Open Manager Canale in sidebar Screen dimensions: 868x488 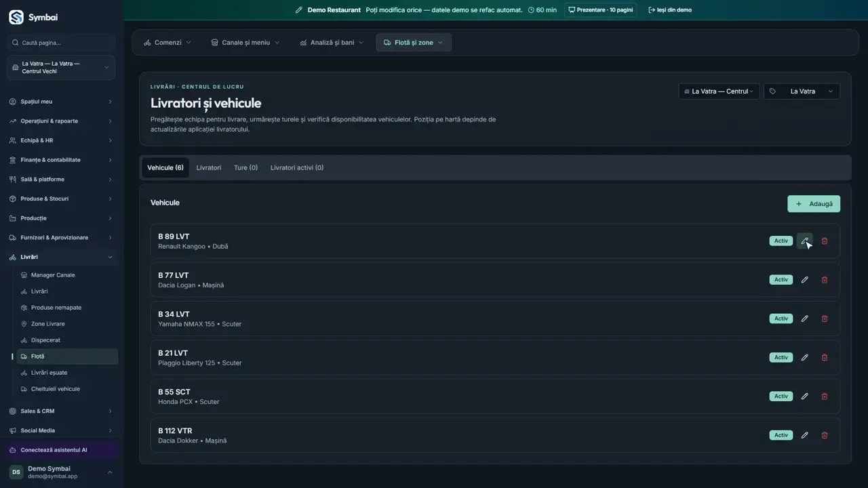[x=67, y=275]
